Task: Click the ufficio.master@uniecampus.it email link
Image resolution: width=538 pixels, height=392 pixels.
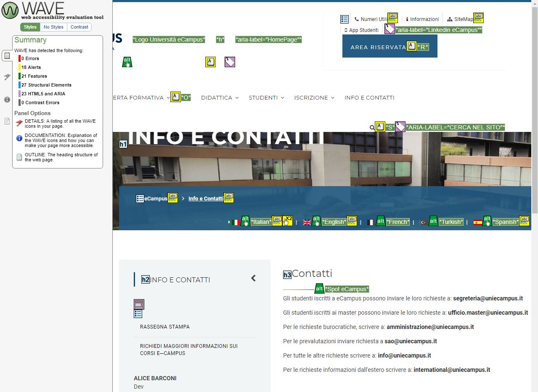Action: coord(488,313)
